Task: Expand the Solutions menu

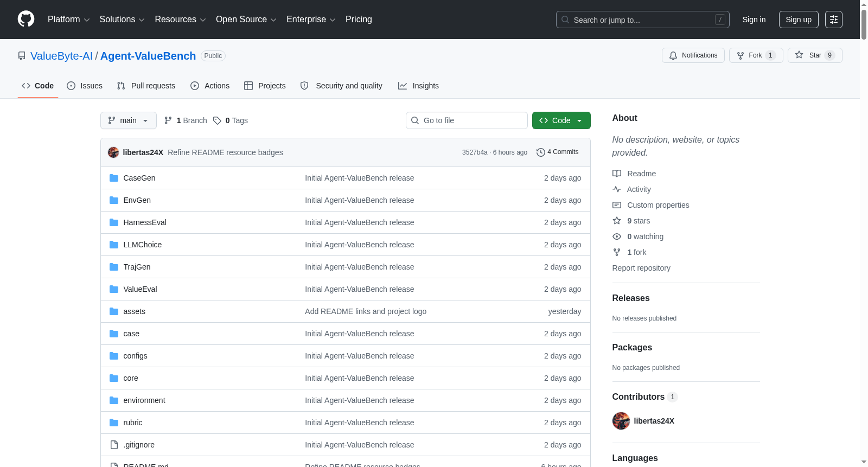Action: pos(122,20)
